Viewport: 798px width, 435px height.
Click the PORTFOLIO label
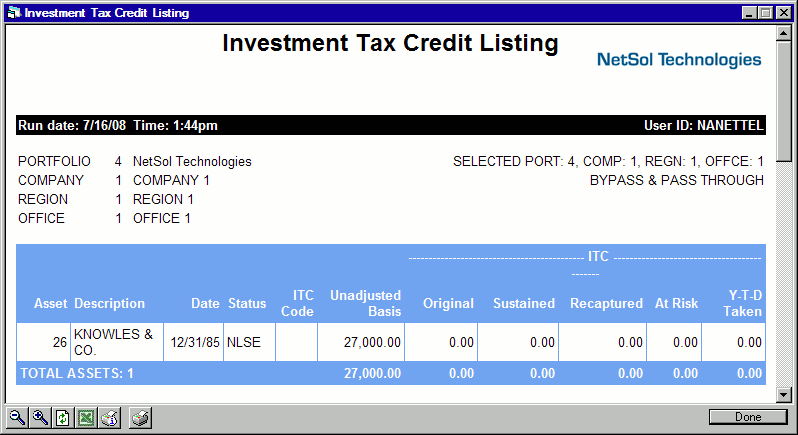click(54, 161)
